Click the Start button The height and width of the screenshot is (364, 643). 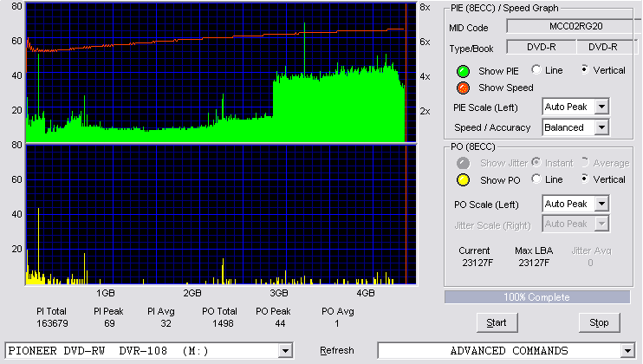[497, 322]
